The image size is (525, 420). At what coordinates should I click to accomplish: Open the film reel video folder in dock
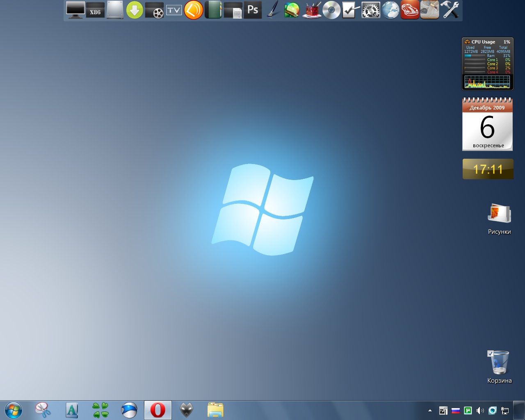click(154, 10)
